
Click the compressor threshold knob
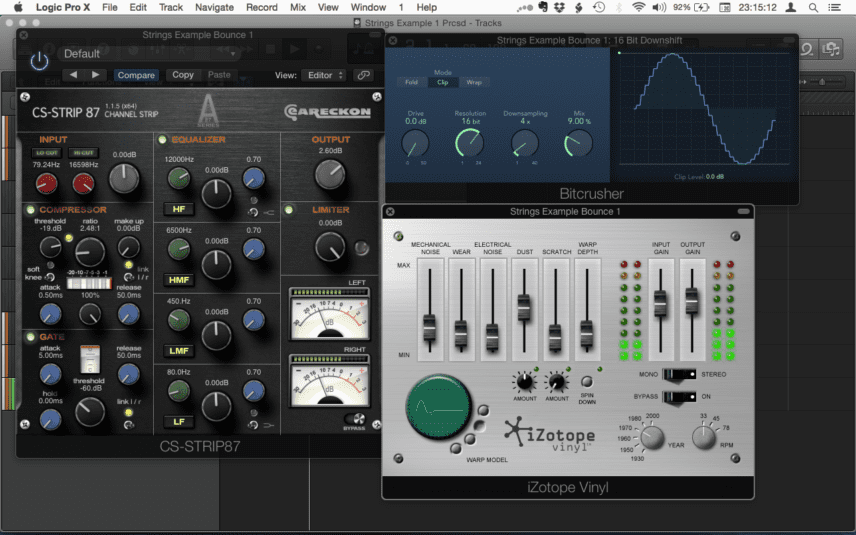click(51, 247)
